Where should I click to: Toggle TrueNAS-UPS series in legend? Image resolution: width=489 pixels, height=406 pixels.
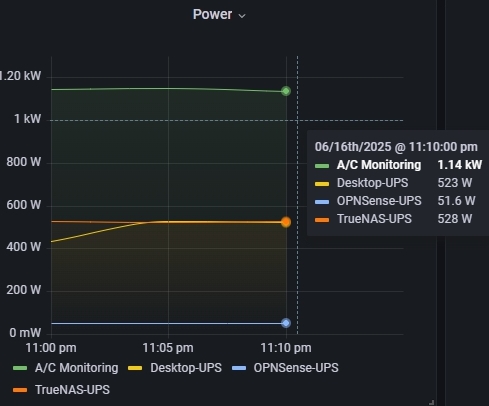pos(72,389)
